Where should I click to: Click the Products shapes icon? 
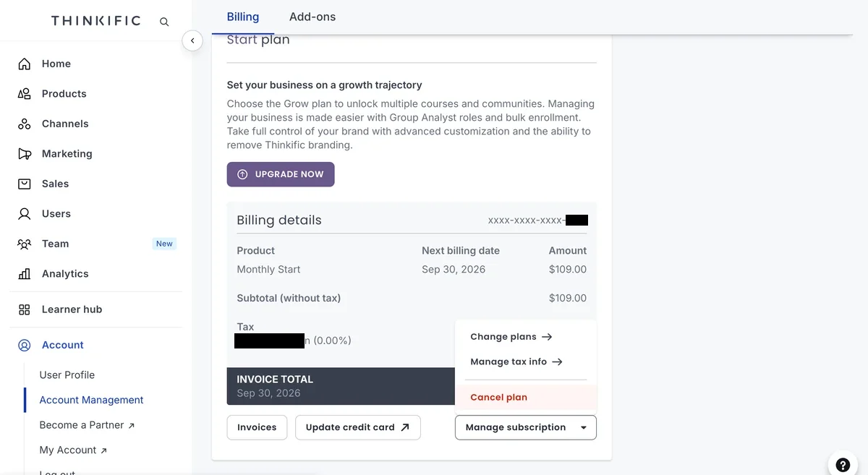click(25, 94)
